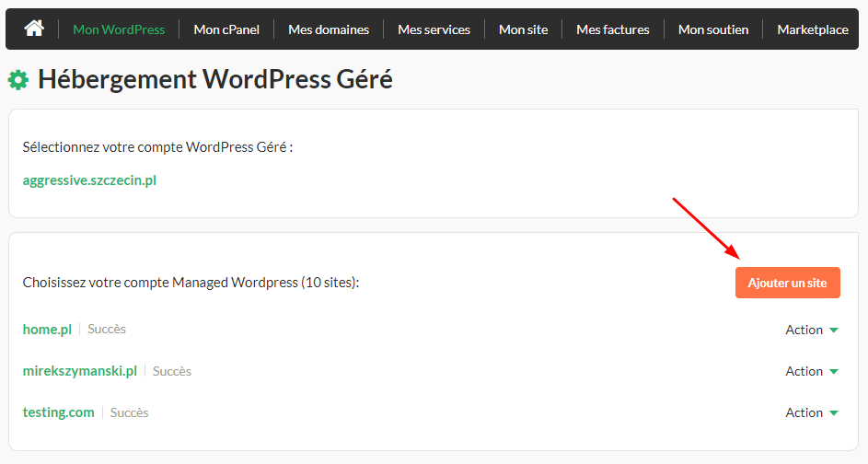
Task: Open the Mon site menu
Action: pos(523,29)
